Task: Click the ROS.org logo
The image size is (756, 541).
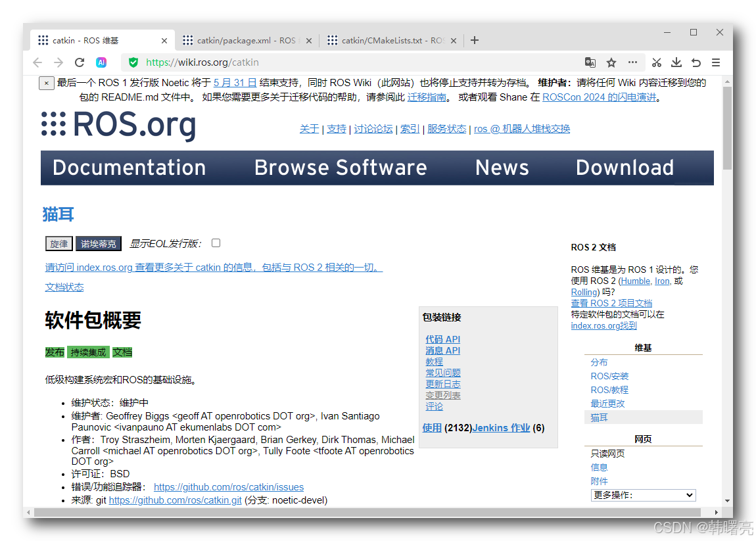Action: point(118,124)
